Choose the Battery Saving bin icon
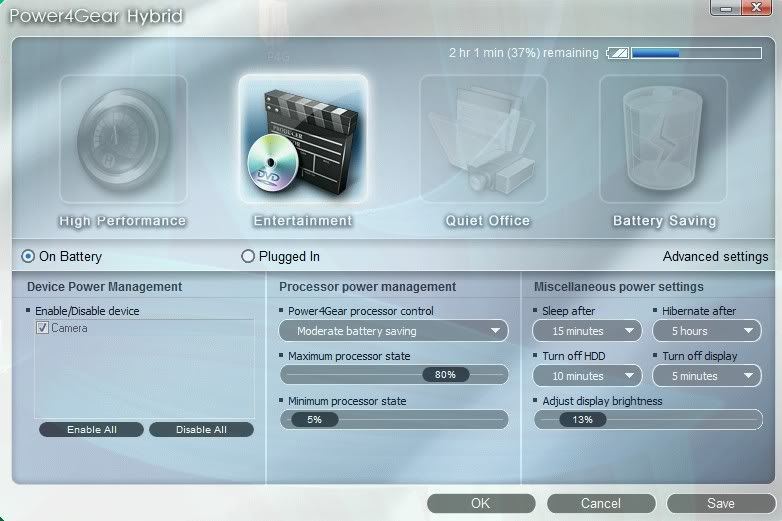The height and width of the screenshot is (521, 782). (663, 139)
